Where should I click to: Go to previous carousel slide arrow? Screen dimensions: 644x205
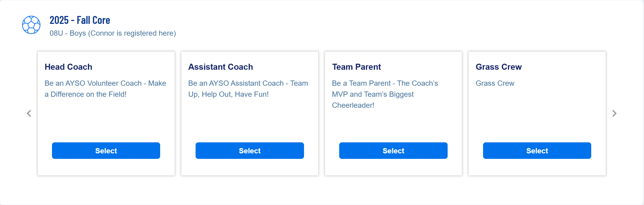[x=29, y=114]
